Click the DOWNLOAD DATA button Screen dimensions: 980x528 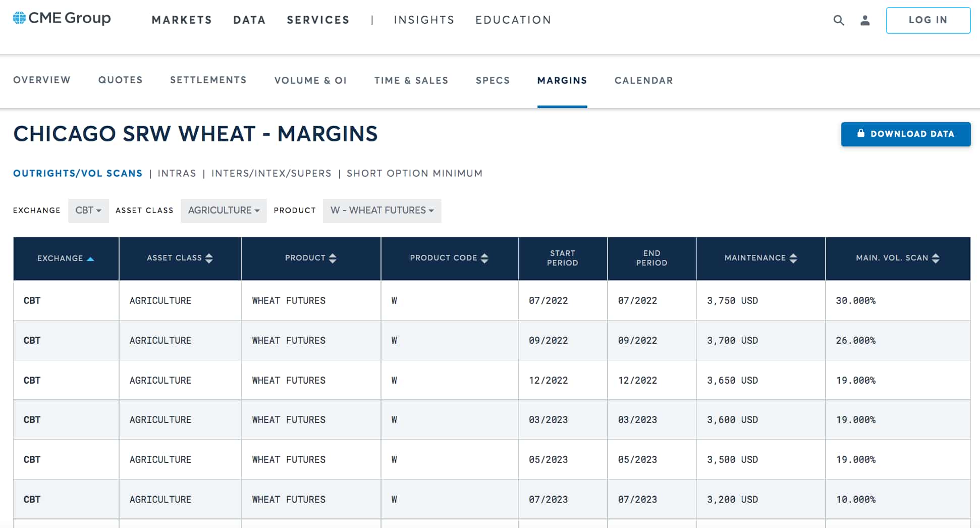click(906, 134)
